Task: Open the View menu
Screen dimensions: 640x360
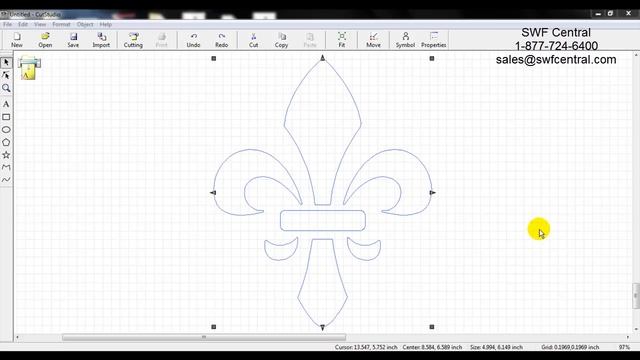Action: [x=40, y=24]
